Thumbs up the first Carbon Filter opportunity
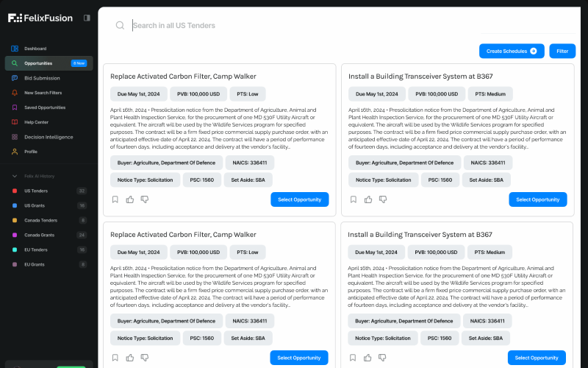The image size is (588, 368). click(x=130, y=199)
